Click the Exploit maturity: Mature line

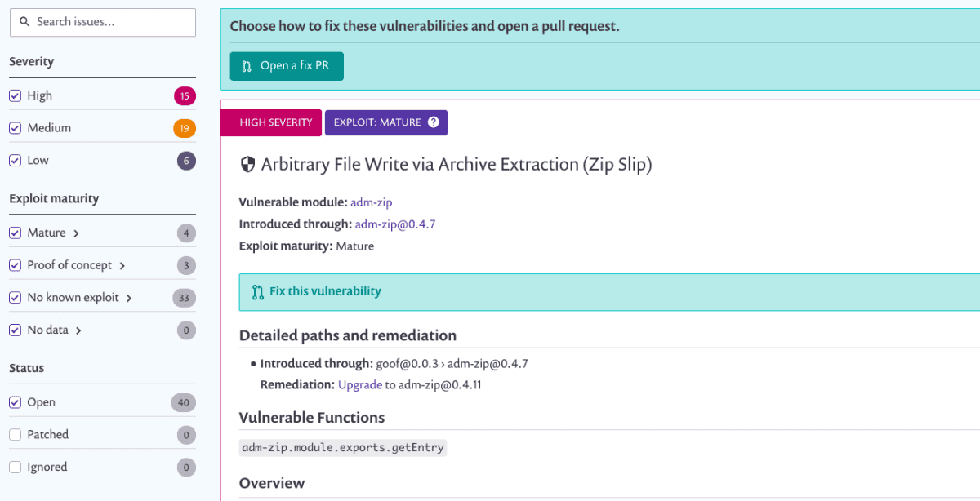[x=306, y=246]
